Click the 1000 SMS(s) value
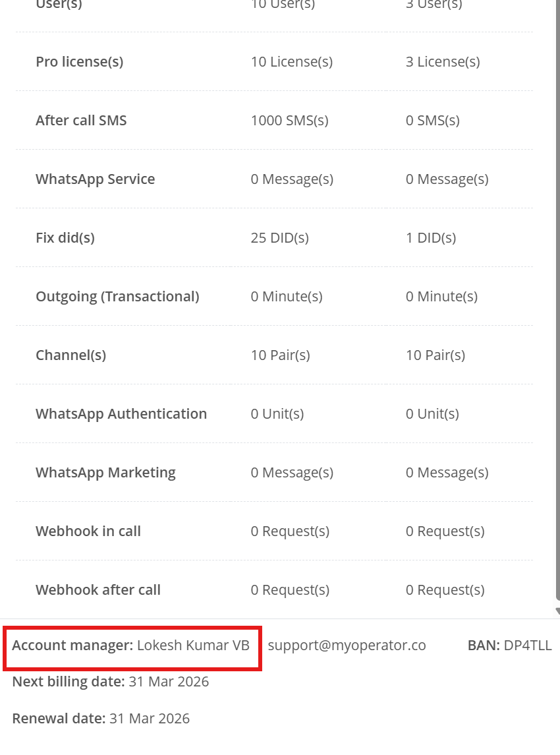Viewport: 560px width, 755px height. click(289, 120)
